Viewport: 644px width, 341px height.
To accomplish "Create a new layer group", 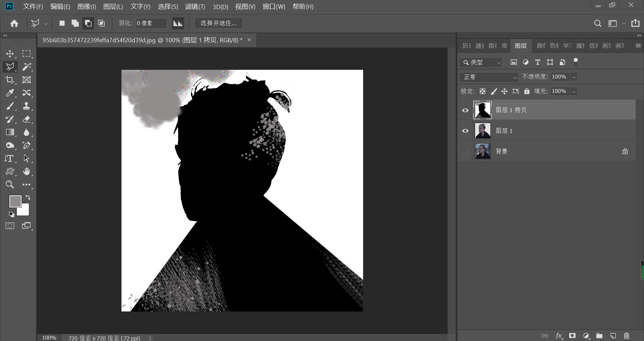I will pos(599,336).
